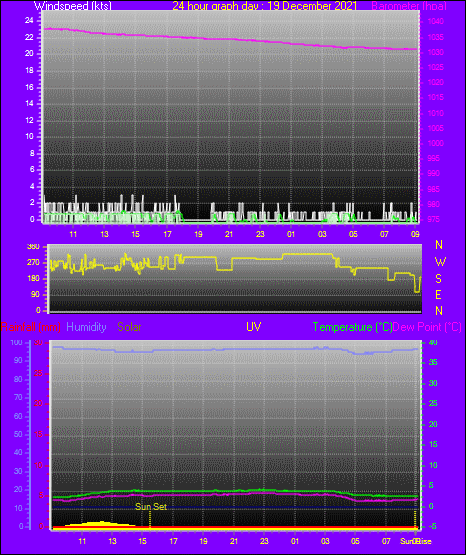Click the S compass letter on direction chart
Screen dimensions: 466x555
(438, 279)
